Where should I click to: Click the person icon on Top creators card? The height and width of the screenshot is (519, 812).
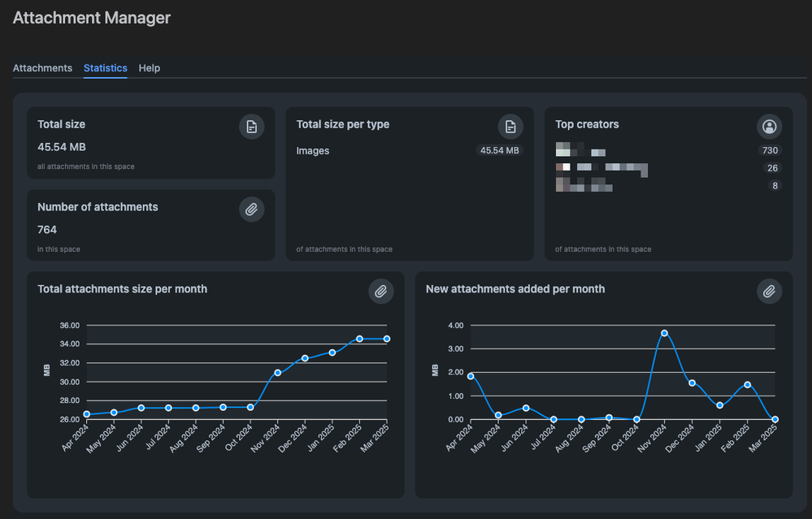pyautogui.click(x=769, y=127)
